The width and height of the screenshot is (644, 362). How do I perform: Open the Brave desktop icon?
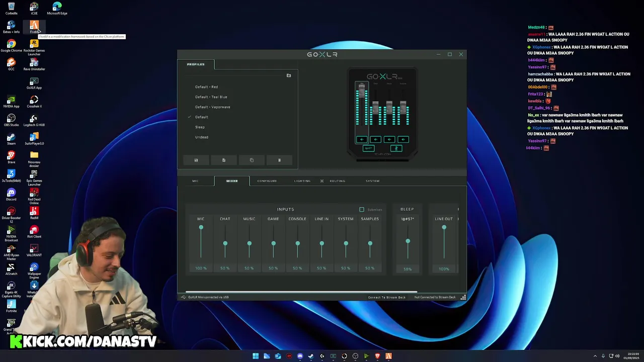pos(11,157)
